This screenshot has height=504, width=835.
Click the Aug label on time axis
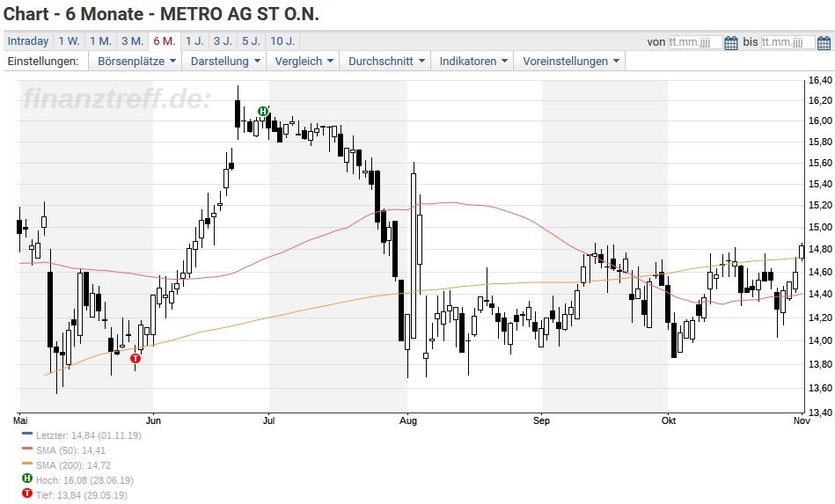(x=408, y=420)
